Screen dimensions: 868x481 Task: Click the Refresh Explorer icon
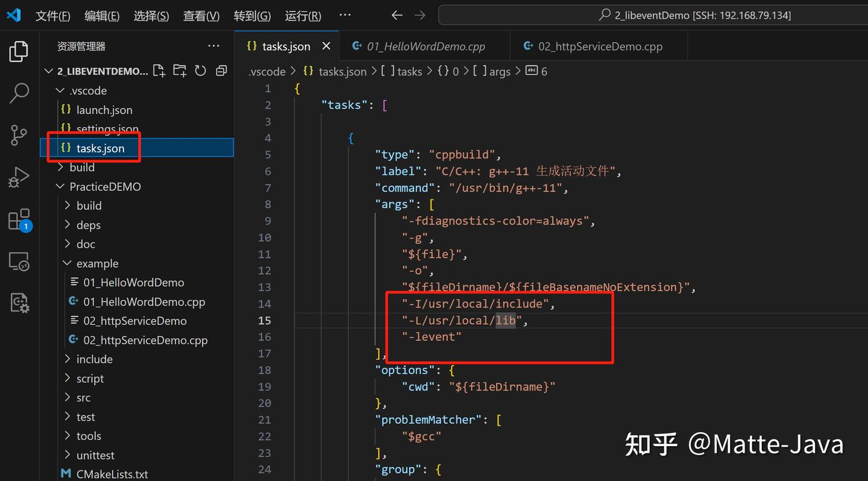click(x=200, y=71)
